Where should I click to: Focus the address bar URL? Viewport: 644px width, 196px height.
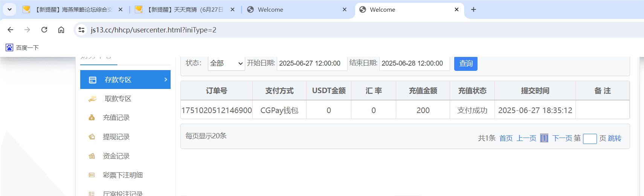click(154, 30)
